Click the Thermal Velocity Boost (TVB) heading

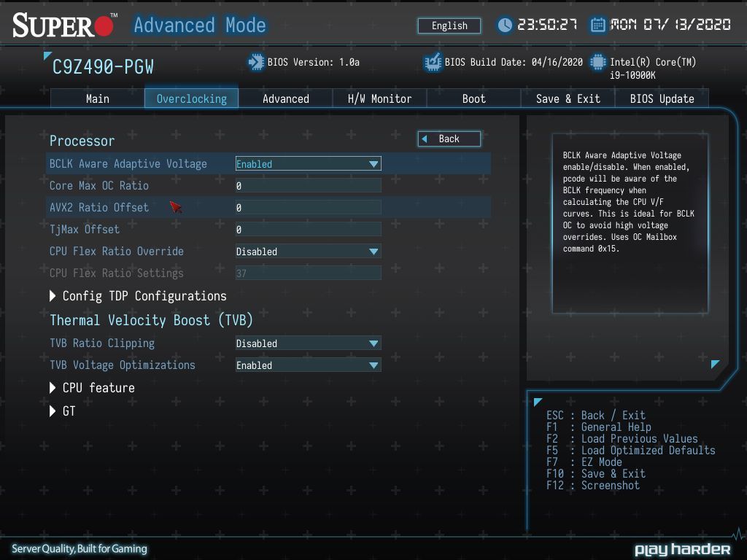coord(152,320)
